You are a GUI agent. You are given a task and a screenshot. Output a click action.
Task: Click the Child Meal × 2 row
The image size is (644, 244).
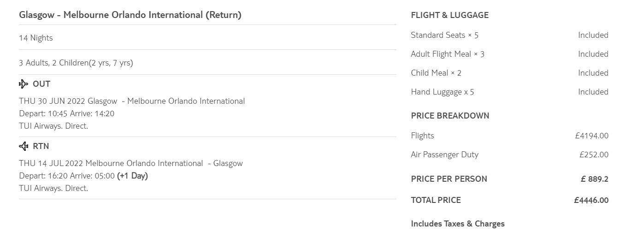pyautogui.click(x=436, y=73)
